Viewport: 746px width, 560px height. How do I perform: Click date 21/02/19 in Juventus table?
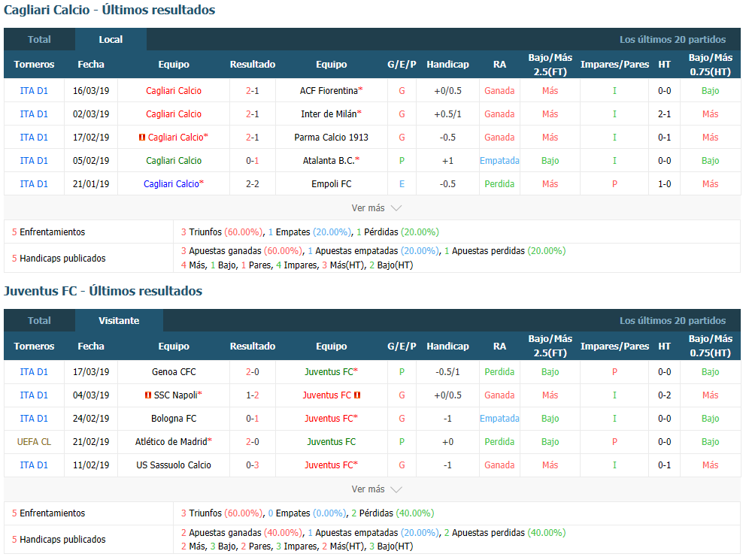(x=91, y=442)
